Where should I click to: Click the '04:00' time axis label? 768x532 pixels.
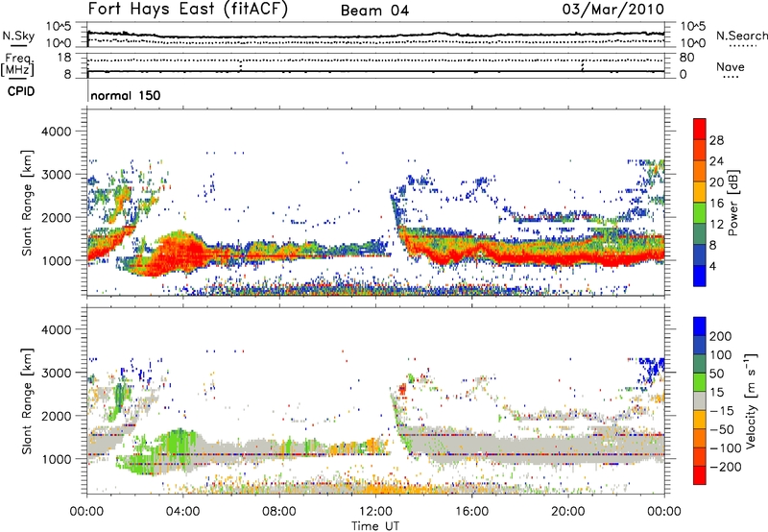pos(182,512)
